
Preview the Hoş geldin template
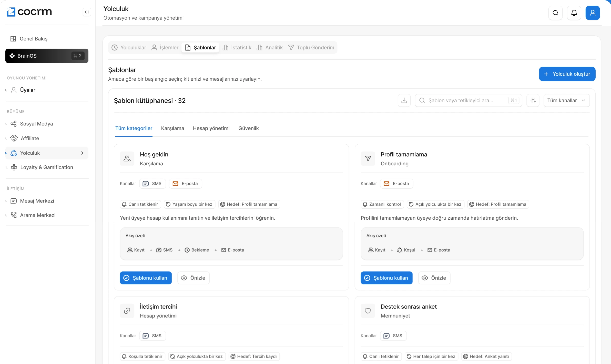point(194,278)
